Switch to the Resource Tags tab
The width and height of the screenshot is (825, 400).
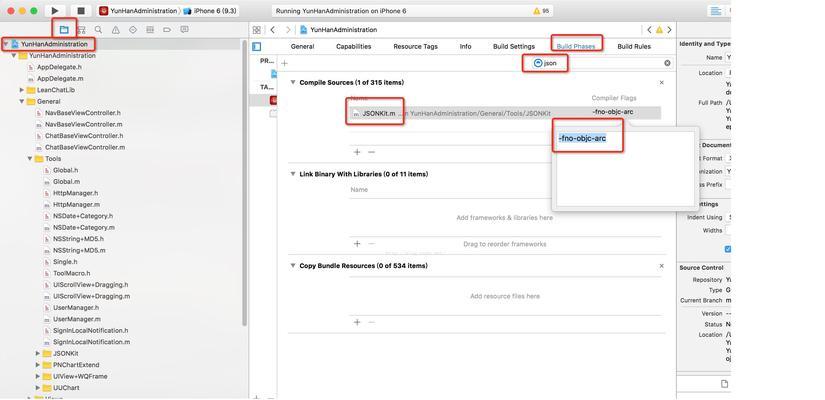click(416, 46)
